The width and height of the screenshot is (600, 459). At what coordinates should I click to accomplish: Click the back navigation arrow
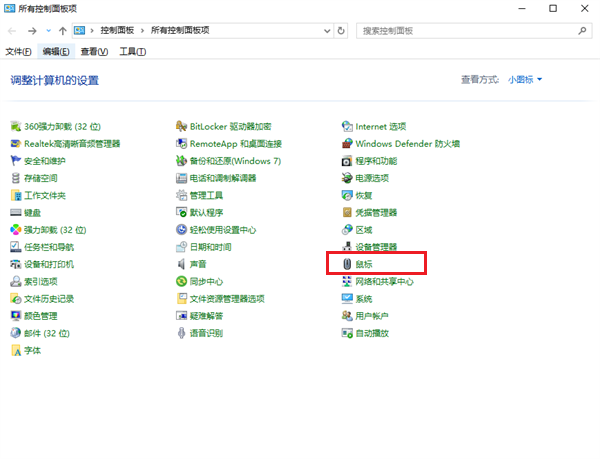pos(12,31)
